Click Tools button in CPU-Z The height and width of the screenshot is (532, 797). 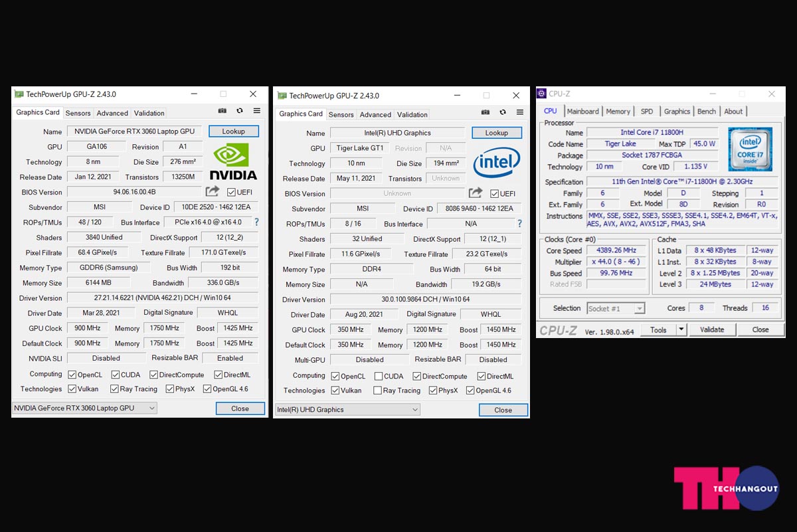coord(658,329)
